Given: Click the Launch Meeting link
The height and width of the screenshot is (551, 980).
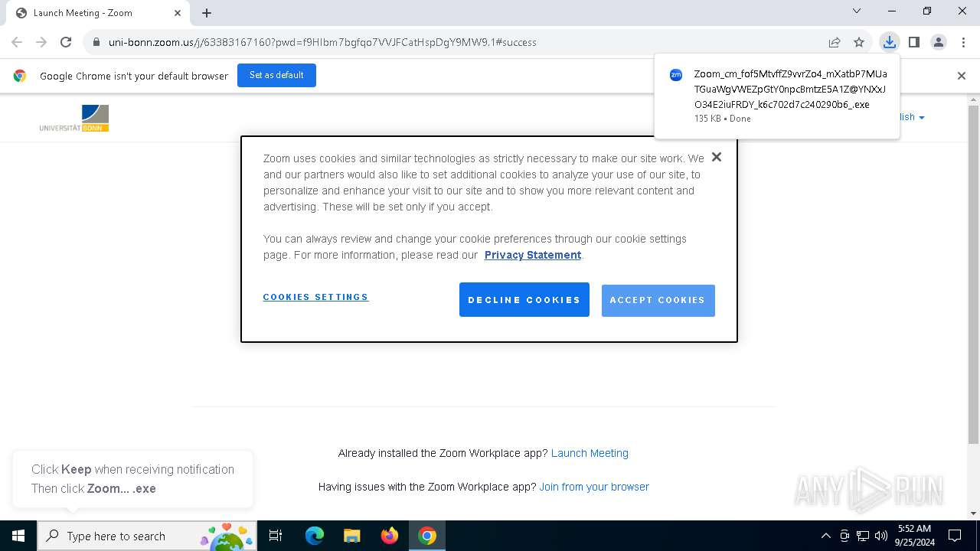Looking at the screenshot, I should coord(590,453).
